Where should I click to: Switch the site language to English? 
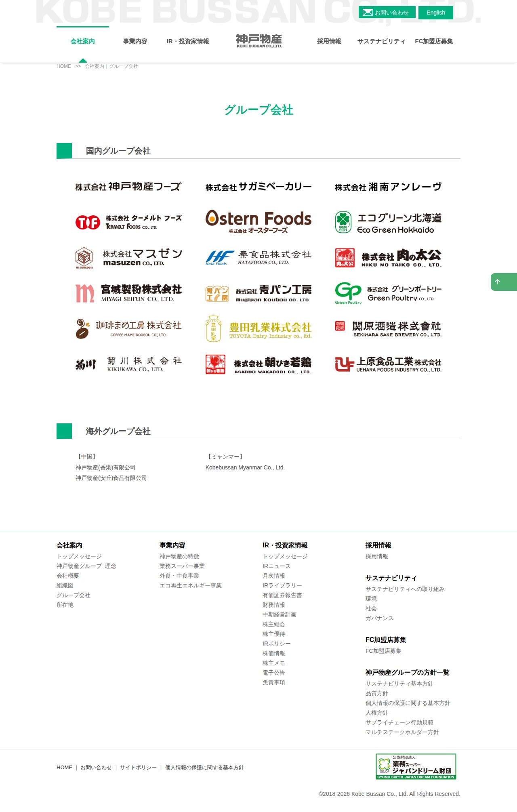pos(436,13)
